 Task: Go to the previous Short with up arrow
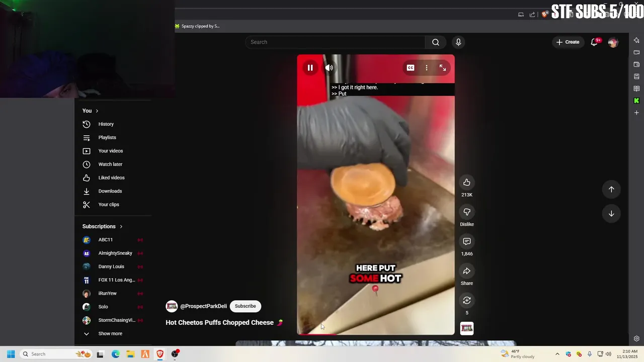point(611,190)
